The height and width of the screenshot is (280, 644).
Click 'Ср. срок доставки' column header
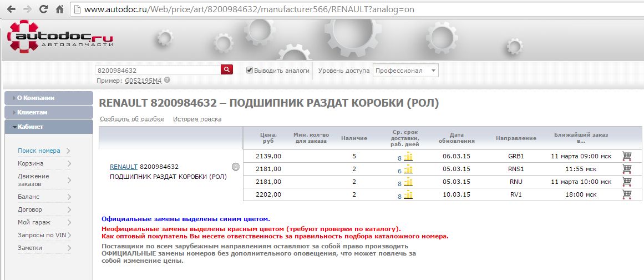point(405,138)
